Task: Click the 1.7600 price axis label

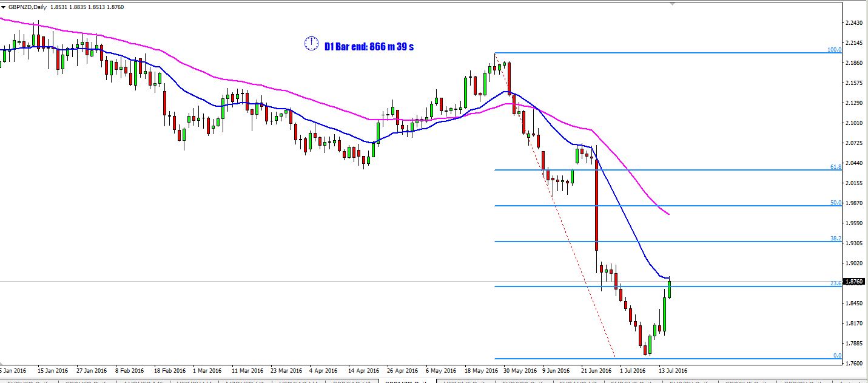Action: (853, 363)
